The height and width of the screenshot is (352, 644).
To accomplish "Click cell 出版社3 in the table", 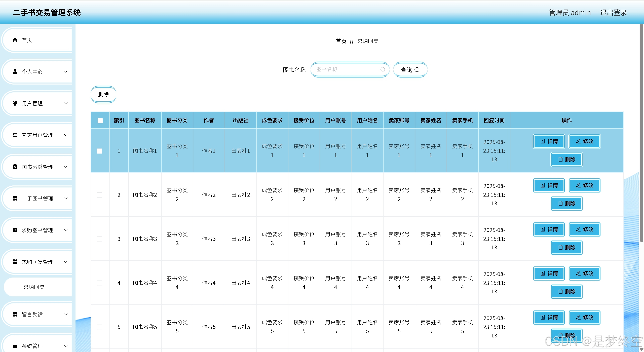I will (241, 239).
